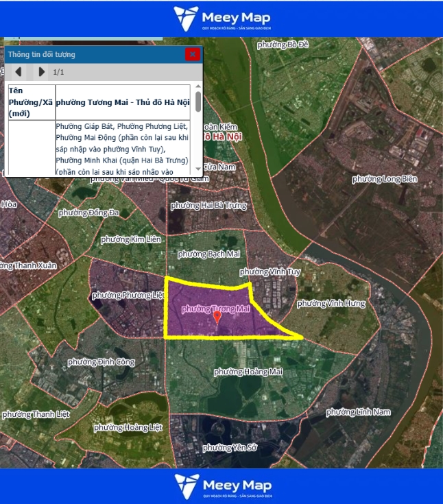Select phường Định Công on the map
Image resolution: width=443 pixels, height=504 pixels.
pos(101,361)
